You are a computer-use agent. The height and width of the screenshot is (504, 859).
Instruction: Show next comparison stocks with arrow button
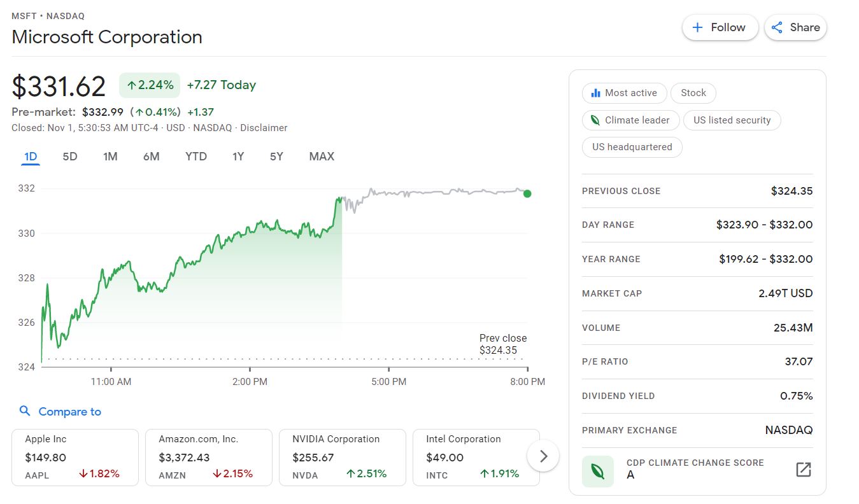543,456
